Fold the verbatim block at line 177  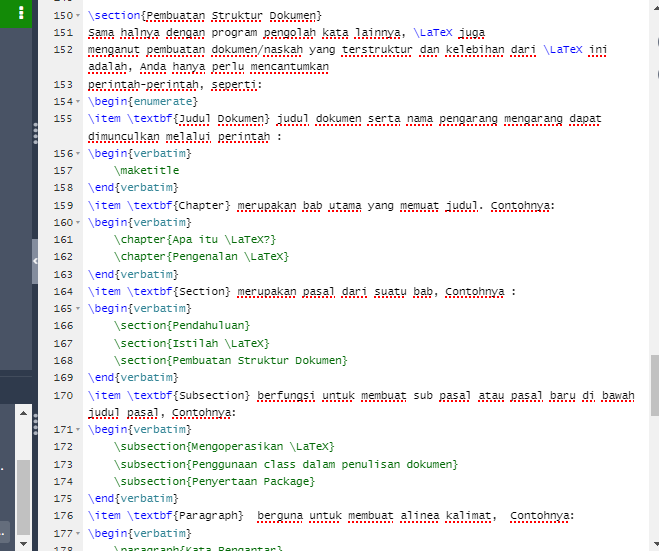pyautogui.click(x=78, y=533)
